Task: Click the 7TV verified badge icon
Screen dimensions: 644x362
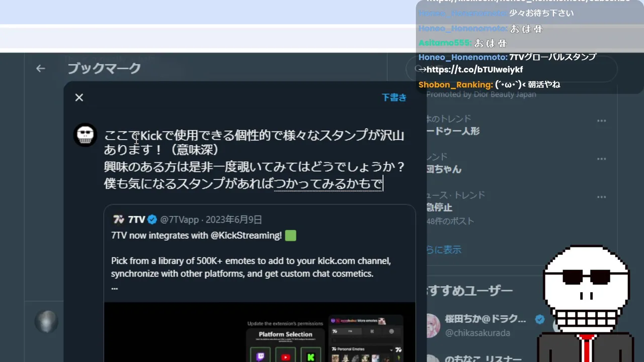Action: [152, 220]
